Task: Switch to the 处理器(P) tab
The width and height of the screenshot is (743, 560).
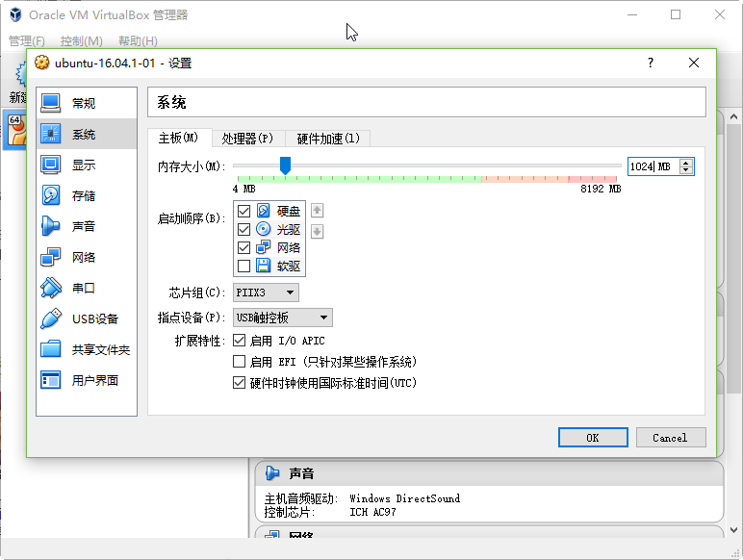Action: [247, 139]
